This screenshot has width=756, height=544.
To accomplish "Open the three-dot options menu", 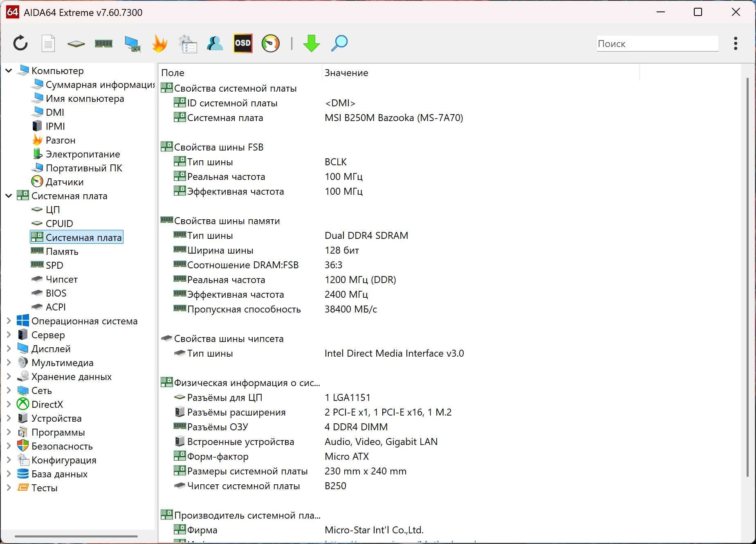I will pos(736,43).
